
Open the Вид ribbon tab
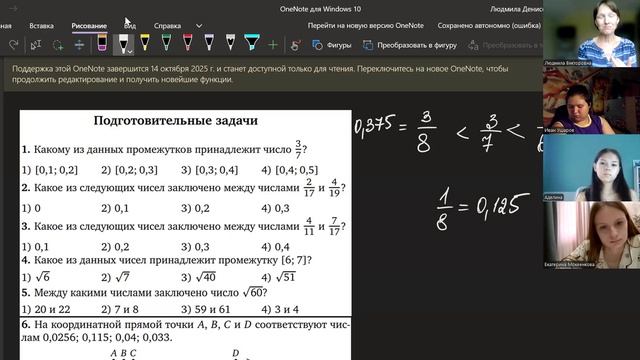pyautogui.click(x=130, y=25)
